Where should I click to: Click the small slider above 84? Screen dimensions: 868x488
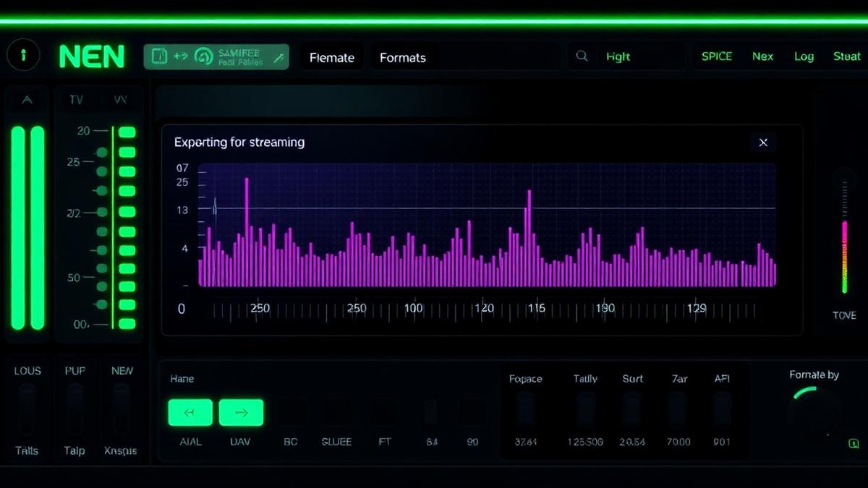pos(430,412)
